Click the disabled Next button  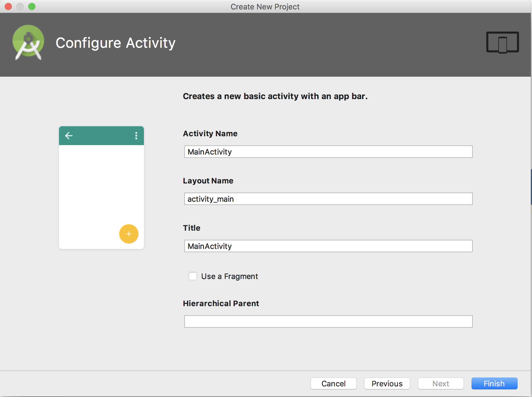tap(441, 383)
